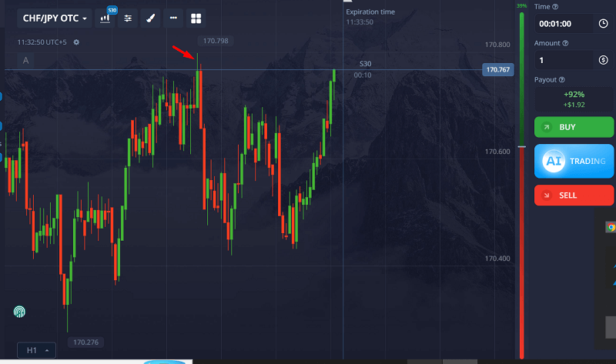Expand the CHF/JPY OTC asset dropdown
The width and height of the screenshot is (616, 364).
[x=54, y=18]
